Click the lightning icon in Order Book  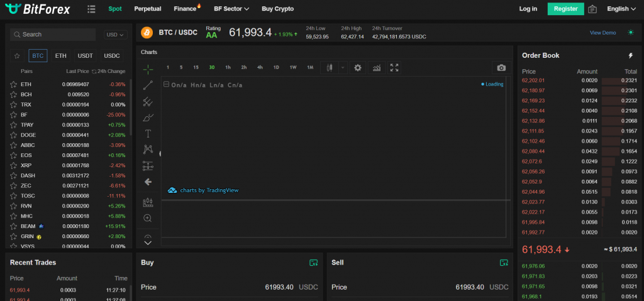[631, 55]
